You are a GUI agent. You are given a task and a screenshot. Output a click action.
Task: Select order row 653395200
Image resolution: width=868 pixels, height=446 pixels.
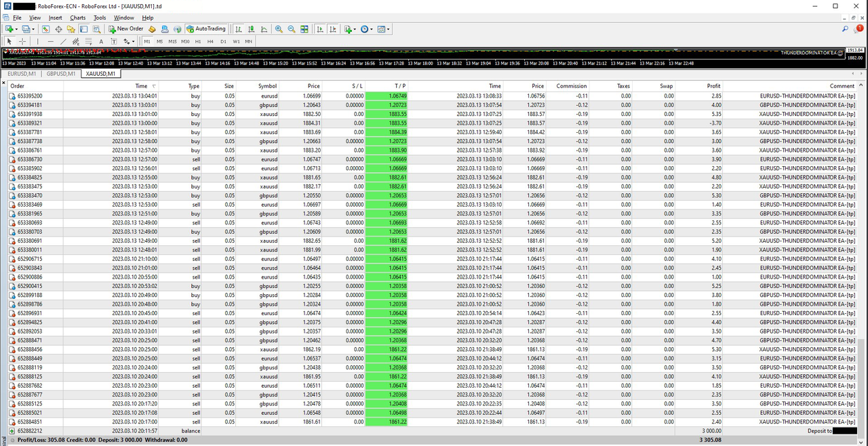pos(433,96)
